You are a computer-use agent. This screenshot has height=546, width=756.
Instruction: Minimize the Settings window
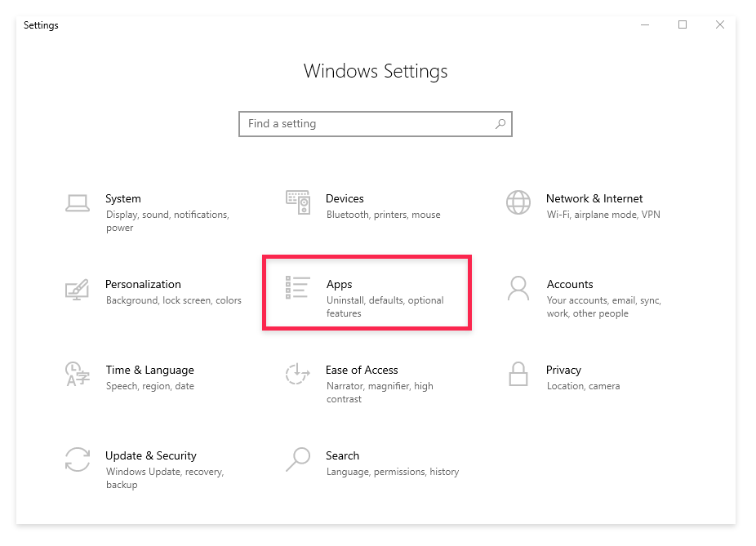point(645,24)
